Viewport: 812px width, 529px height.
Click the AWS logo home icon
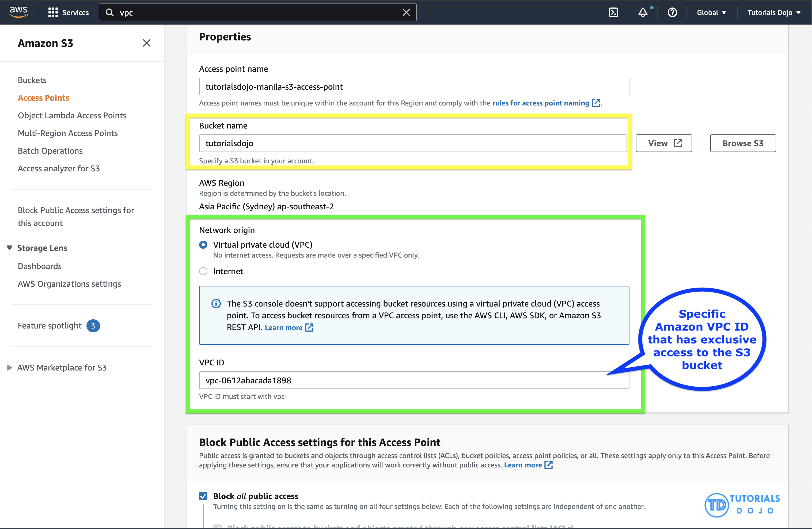[18, 12]
